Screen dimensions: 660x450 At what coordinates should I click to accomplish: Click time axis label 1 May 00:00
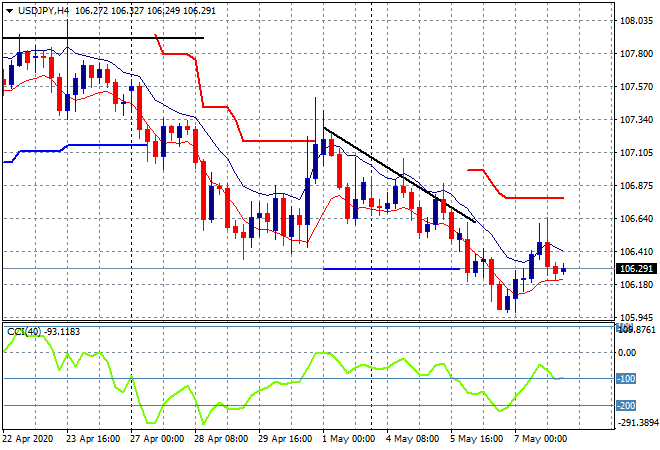click(349, 439)
